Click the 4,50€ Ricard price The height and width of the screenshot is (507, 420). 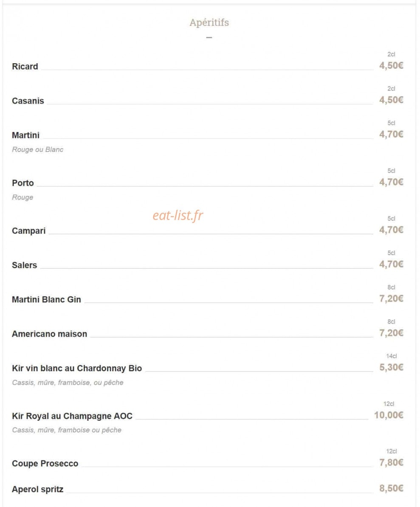[x=391, y=65]
